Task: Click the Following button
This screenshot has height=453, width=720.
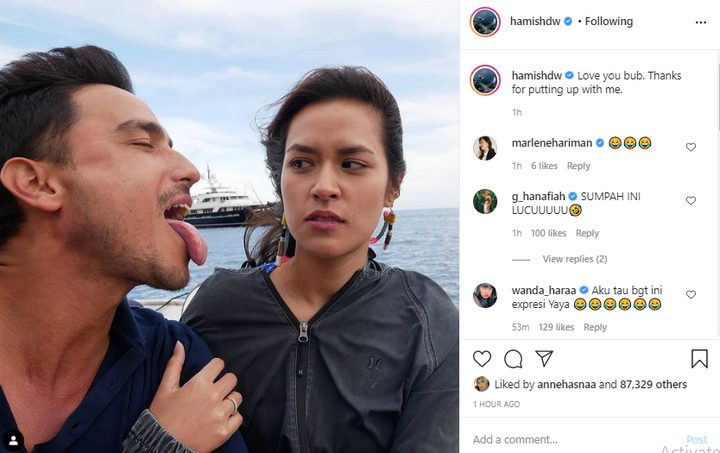Action: (609, 22)
